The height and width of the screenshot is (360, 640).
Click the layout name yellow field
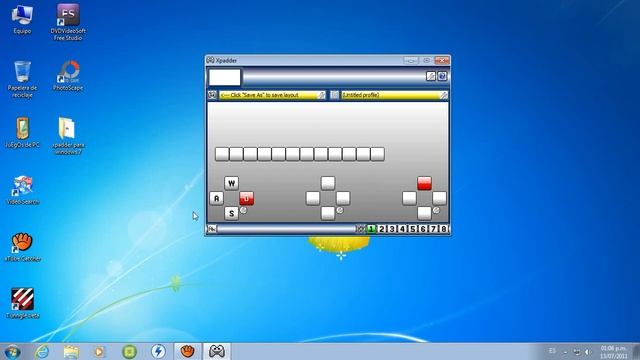tap(269, 95)
